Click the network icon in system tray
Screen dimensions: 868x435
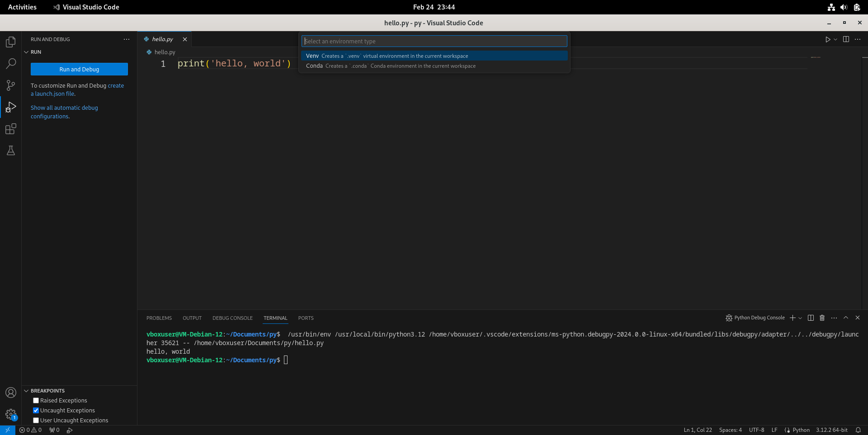(x=831, y=7)
